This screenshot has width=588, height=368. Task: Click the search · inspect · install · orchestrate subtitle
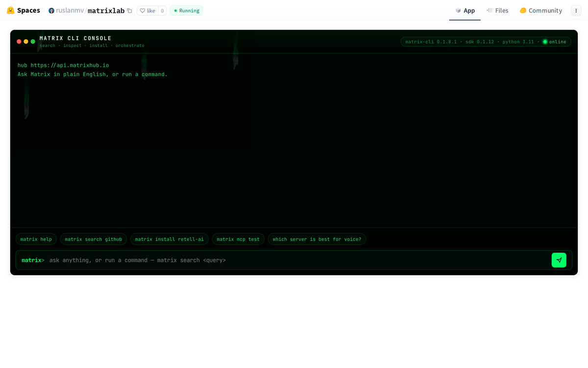(92, 46)
